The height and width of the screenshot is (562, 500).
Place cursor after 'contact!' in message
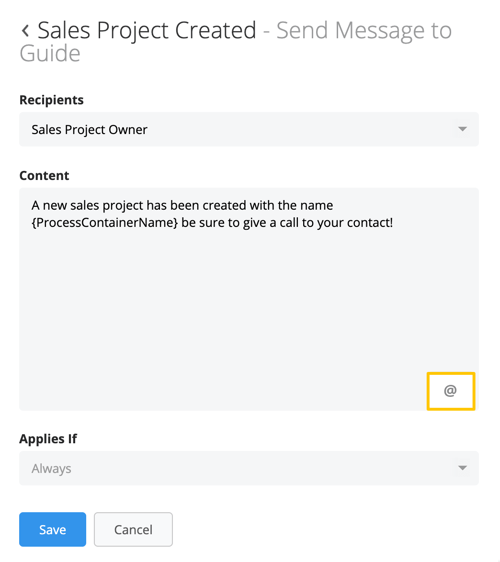pyautogui.click(x=394, y=223)
